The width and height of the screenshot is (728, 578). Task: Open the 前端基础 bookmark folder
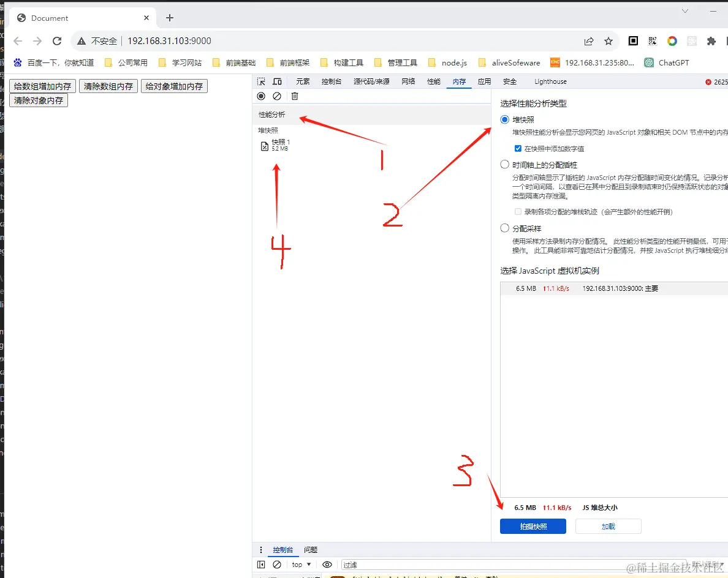[x=234, y=62]
